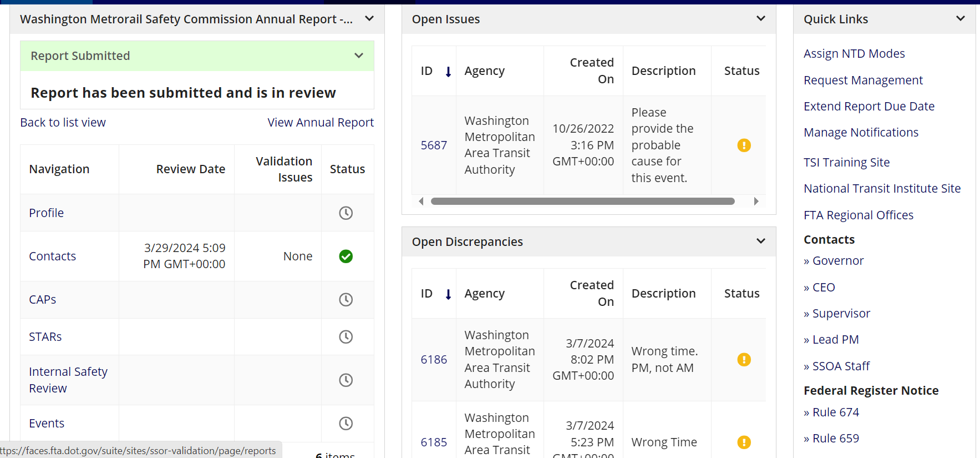980x458 pixels.
Task: Sort Open Issues by ID arrow
Action: point(448,72)
